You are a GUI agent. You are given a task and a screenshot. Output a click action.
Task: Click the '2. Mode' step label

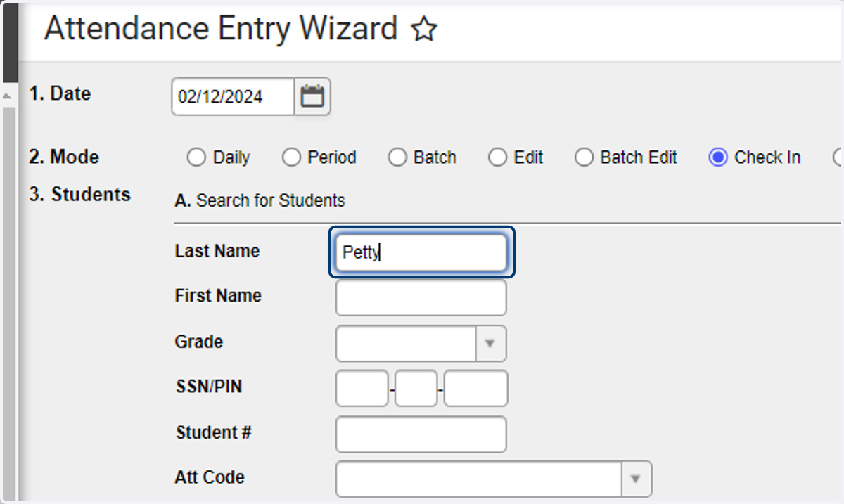64,157
